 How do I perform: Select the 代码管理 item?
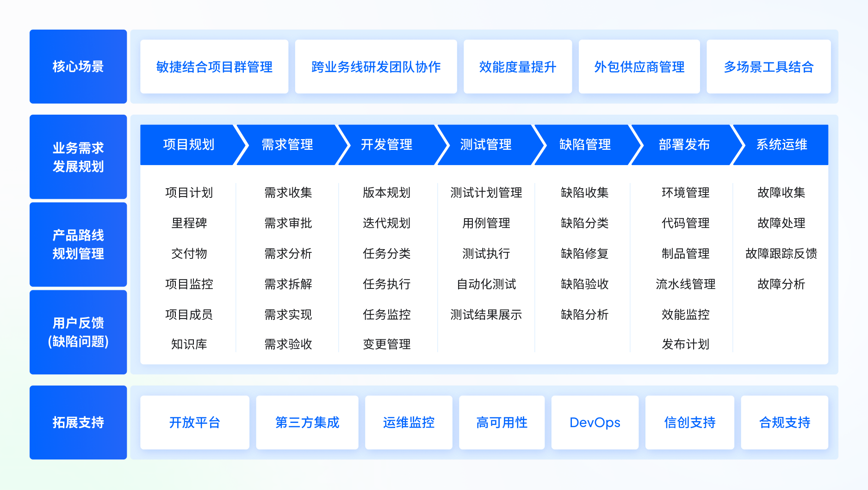pyautogui.click(x=685, y=223)
